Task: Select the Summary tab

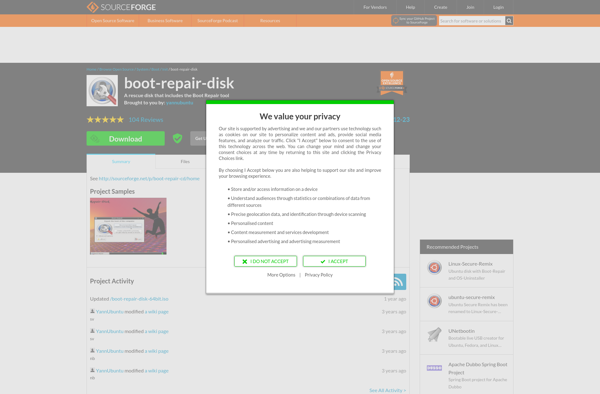Action: 121,161
